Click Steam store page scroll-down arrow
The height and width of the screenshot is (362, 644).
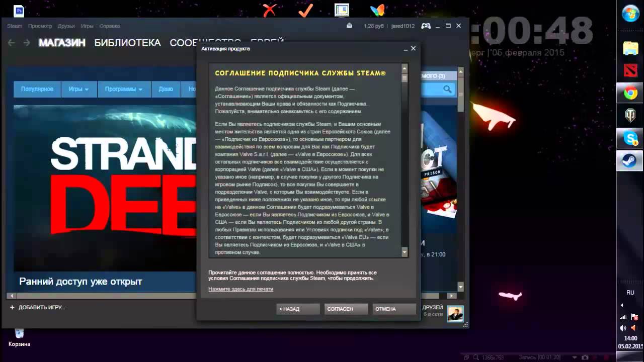pyautogui.click(x=460, y=287)
